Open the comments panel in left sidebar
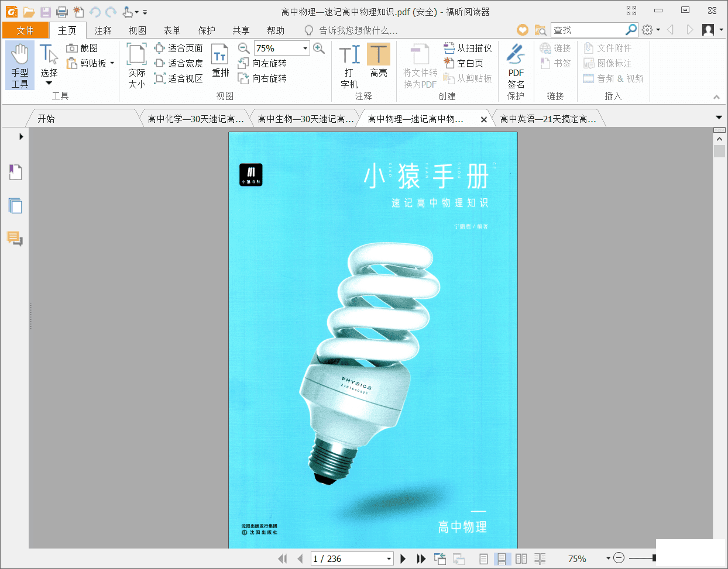The image size is (728, 569). [15, 239]
